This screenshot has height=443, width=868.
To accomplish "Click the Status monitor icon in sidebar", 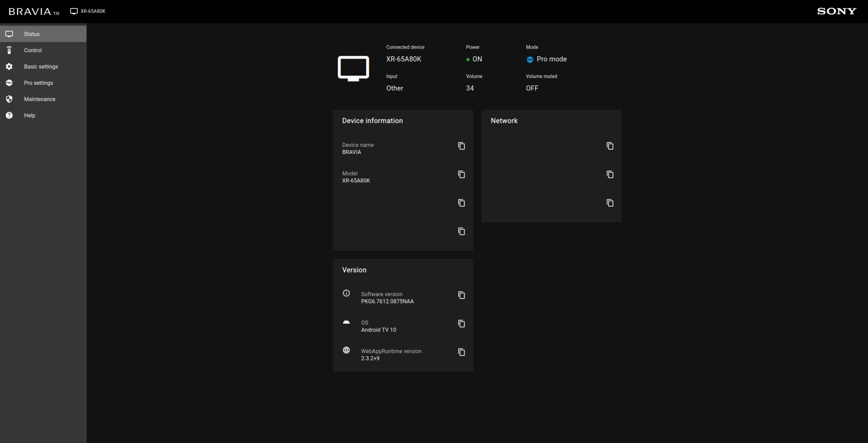I will (x=9, y=34).
